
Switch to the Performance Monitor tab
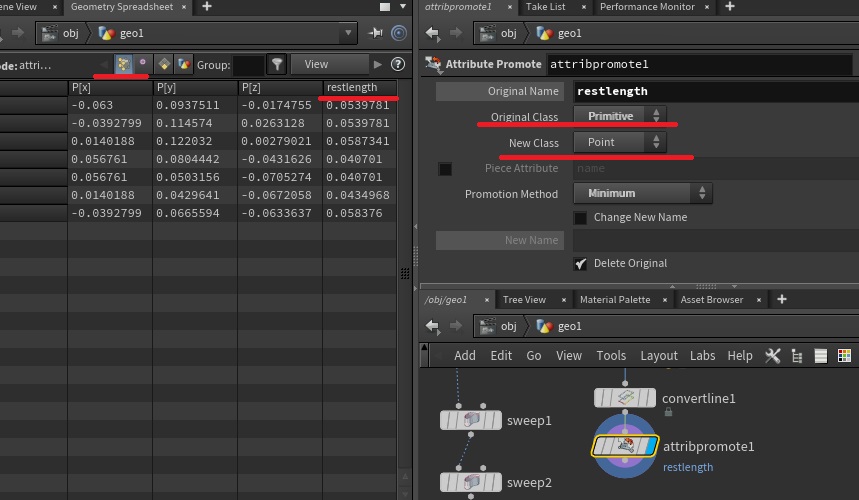tap(647, 7)
